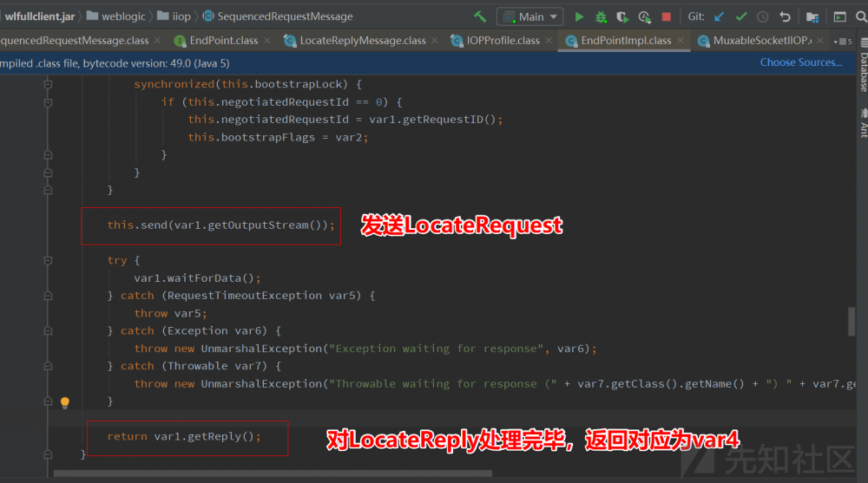
Task: Select the EndPointImpl.class tab
Action: point(624,41)
